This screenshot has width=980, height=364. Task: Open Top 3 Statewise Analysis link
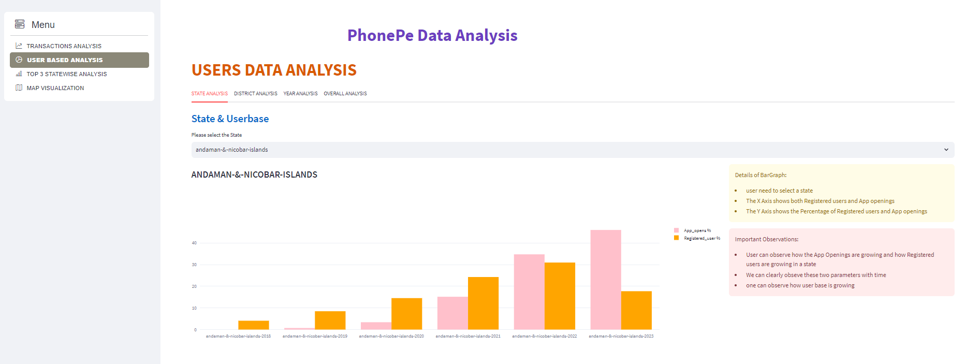coord(66,74)
